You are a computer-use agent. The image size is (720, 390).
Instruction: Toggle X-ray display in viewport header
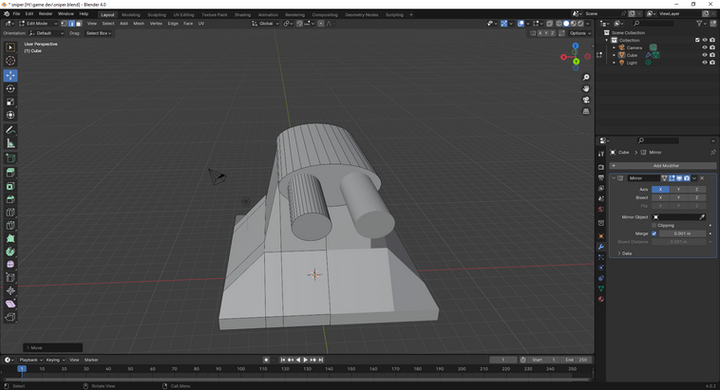coord(549,23)
